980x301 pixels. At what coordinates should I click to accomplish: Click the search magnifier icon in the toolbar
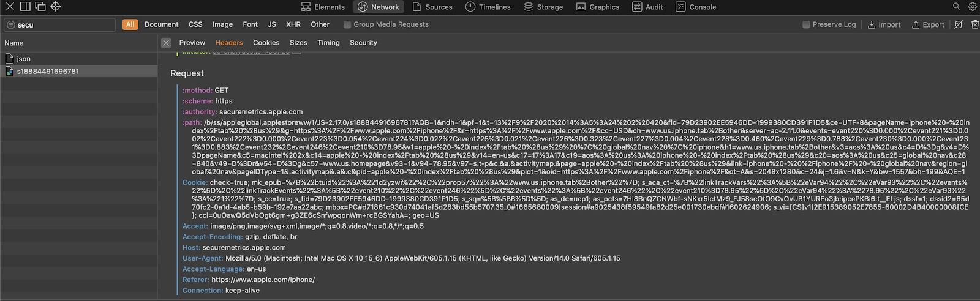(956, 7)
